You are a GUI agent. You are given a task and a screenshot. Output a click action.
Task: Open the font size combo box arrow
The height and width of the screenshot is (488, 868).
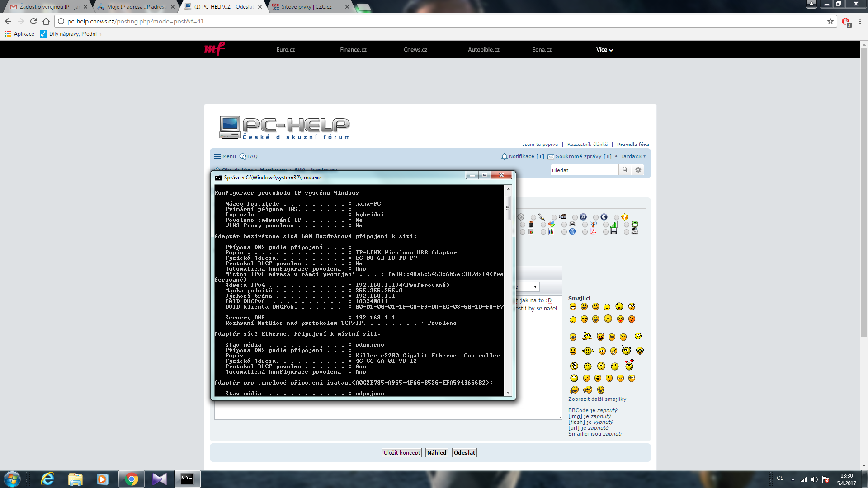coord(535,287)
